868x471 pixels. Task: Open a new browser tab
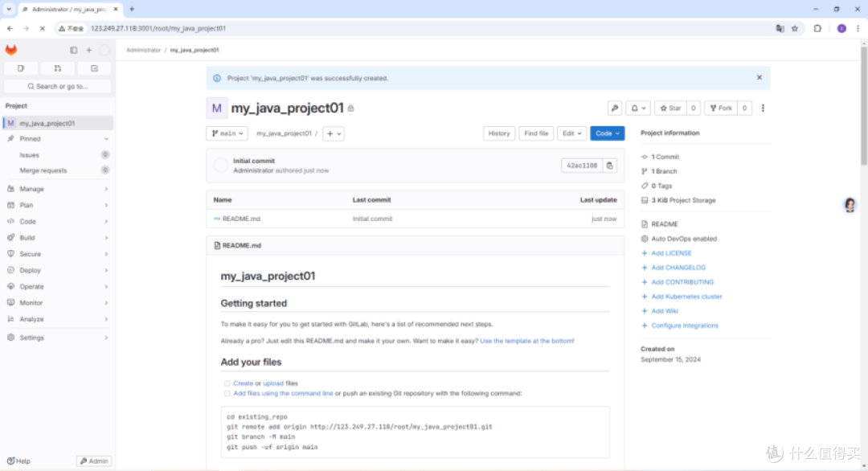(x=132, y=9)
